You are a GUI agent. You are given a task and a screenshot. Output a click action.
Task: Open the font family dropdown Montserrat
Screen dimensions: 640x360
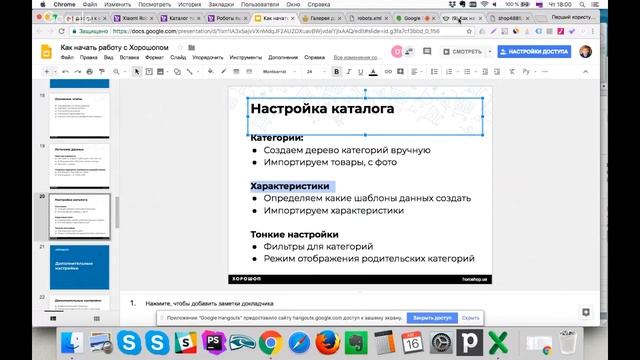[x=279, y=72]
